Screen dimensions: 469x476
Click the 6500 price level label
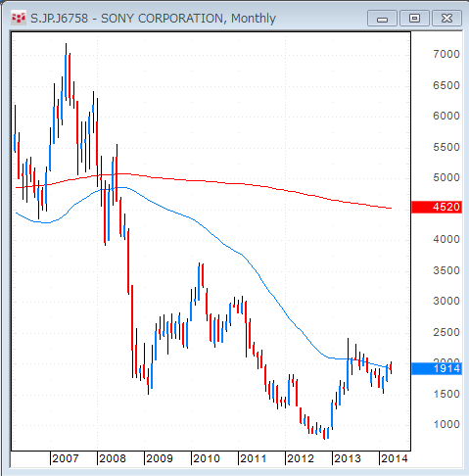446,85
